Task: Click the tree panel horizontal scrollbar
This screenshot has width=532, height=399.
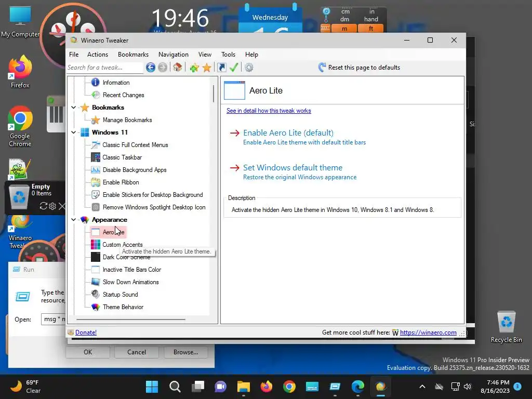Action: [x=131, y=320]
